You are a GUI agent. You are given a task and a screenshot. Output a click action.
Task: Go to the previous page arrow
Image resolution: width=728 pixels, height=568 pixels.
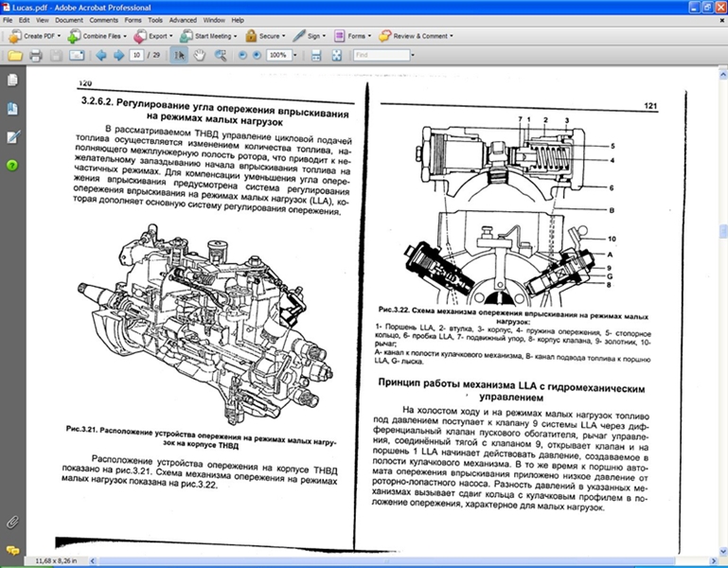pos(100,56)
